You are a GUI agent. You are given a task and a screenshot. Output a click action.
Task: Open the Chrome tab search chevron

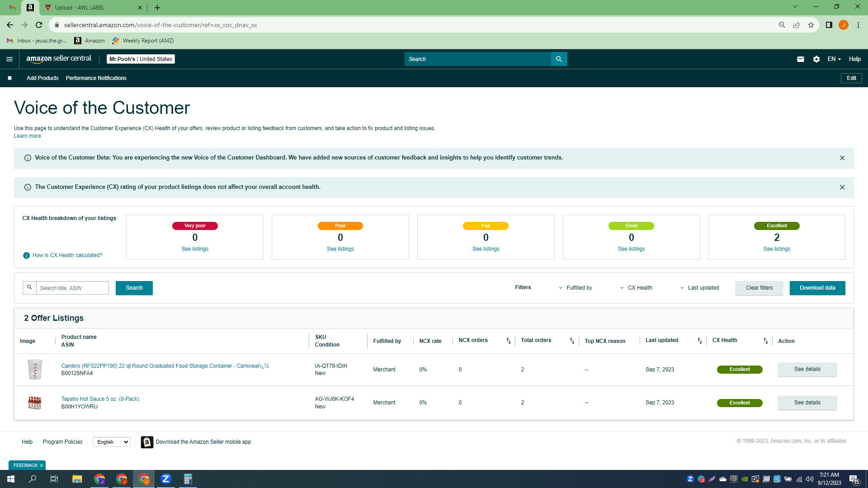[x=795, y=7]
